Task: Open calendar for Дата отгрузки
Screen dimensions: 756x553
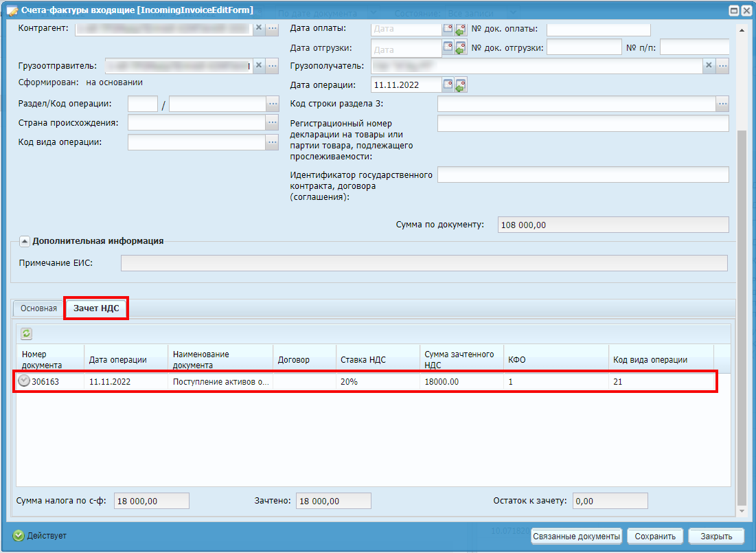Action: [448, 47]
